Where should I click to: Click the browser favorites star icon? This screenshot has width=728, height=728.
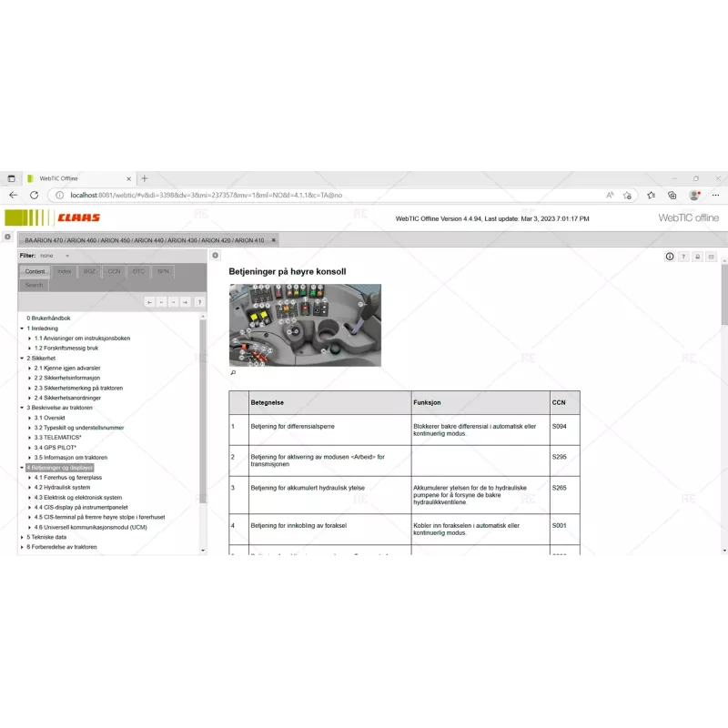[x=627, y=195]
